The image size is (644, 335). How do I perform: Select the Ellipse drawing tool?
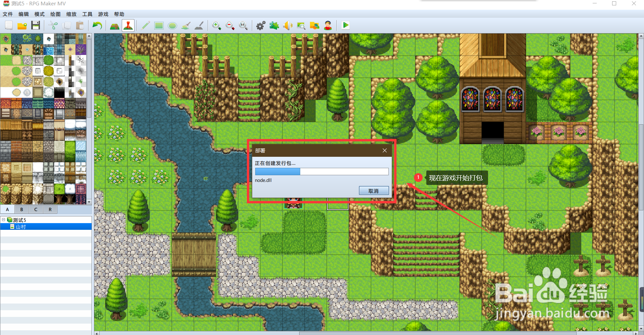[172, 25]
